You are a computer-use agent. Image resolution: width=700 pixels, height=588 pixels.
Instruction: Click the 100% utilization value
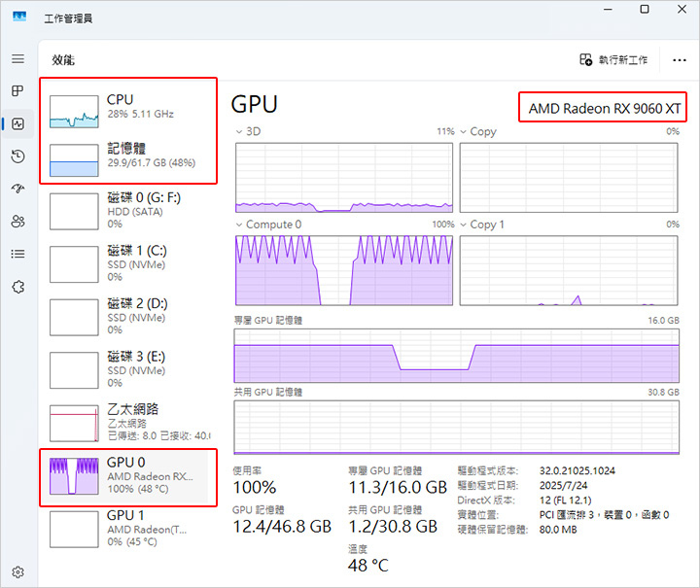click(x=255, y=487)
